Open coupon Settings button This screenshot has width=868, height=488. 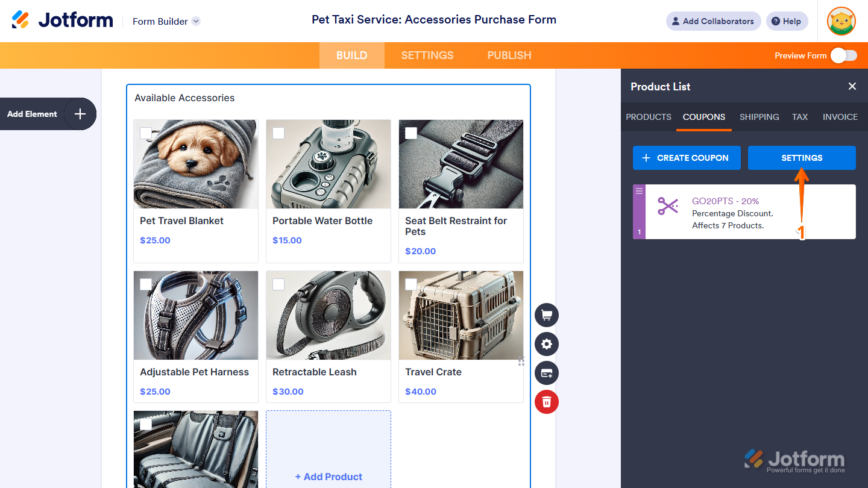coord(802,158)
